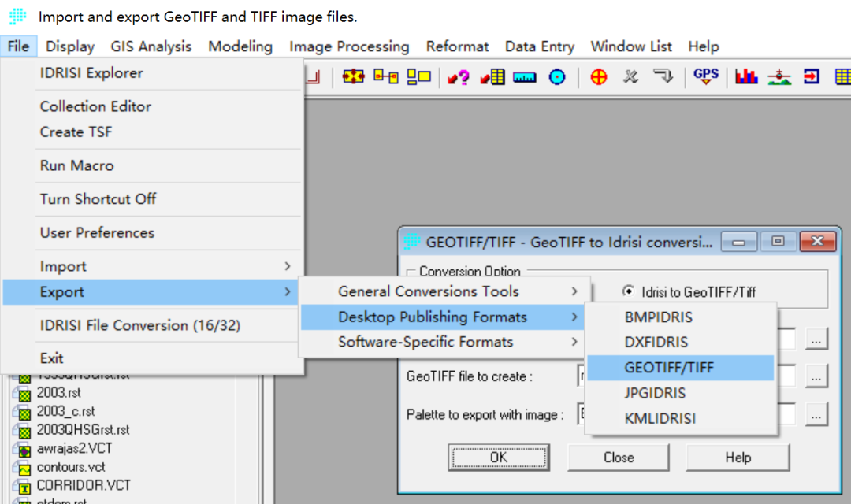Click Close button in GEOTIFF/TIFF dialog
Image resolution: width=851 pixels, height=504 pixels.
619,458
